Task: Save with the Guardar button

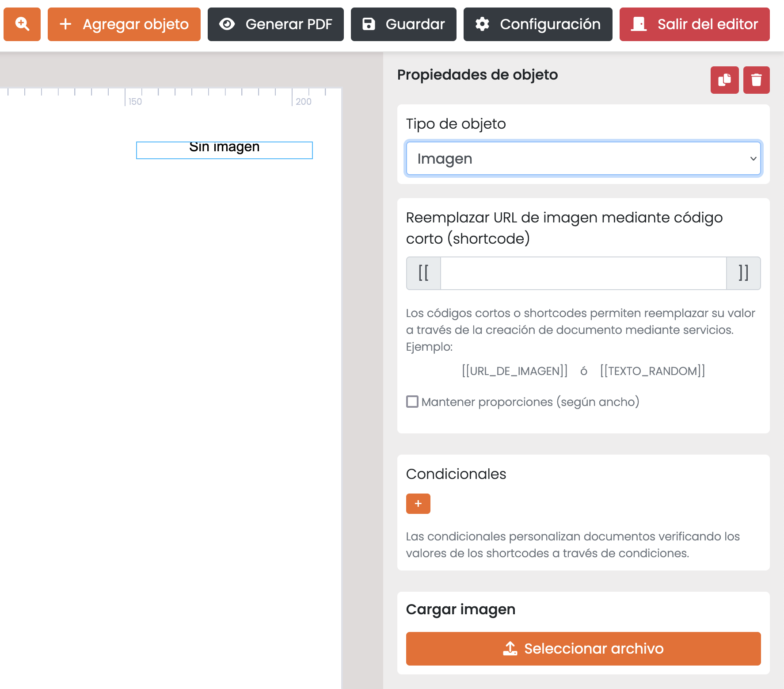Action: pyautogui.click(x=403, y=24)
